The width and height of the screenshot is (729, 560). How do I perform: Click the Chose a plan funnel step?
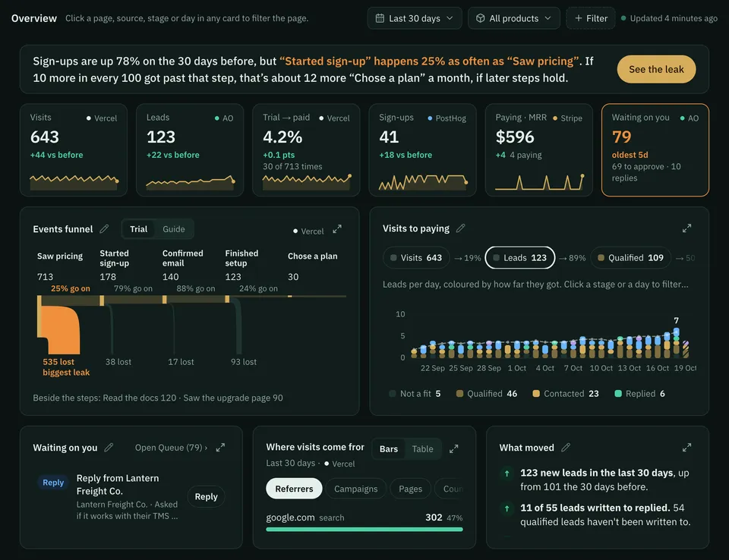[x=312, y=256]
